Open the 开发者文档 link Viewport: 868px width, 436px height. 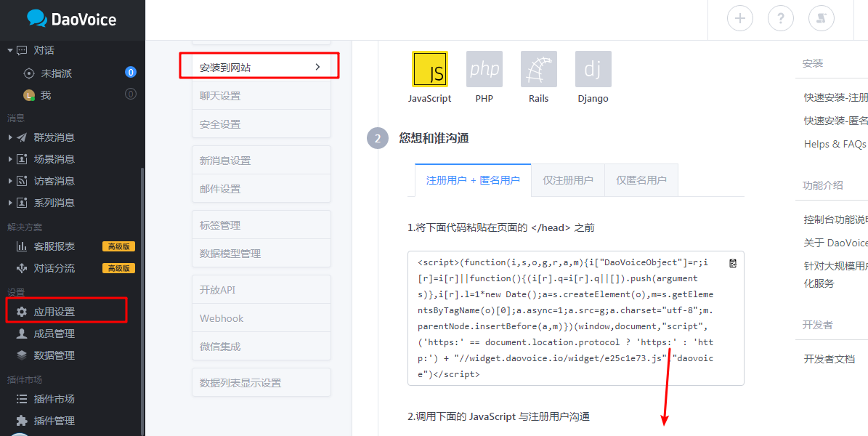[830, 359]
